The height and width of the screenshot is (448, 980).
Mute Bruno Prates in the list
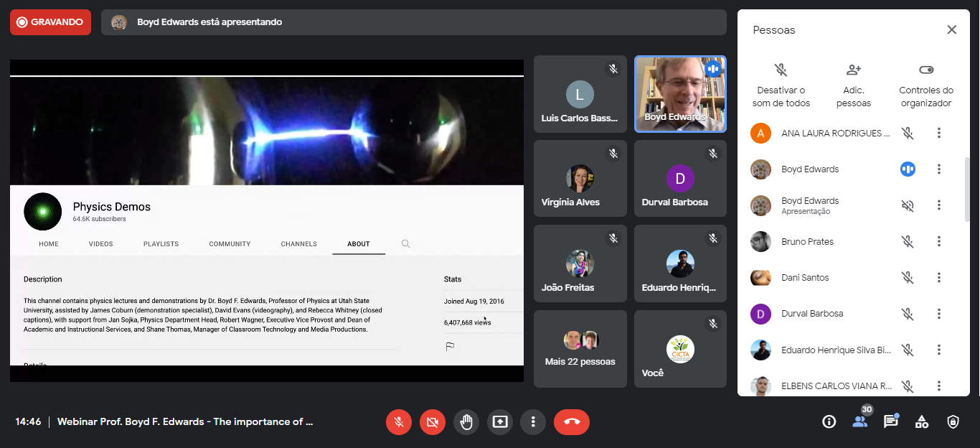pos(908,242)
